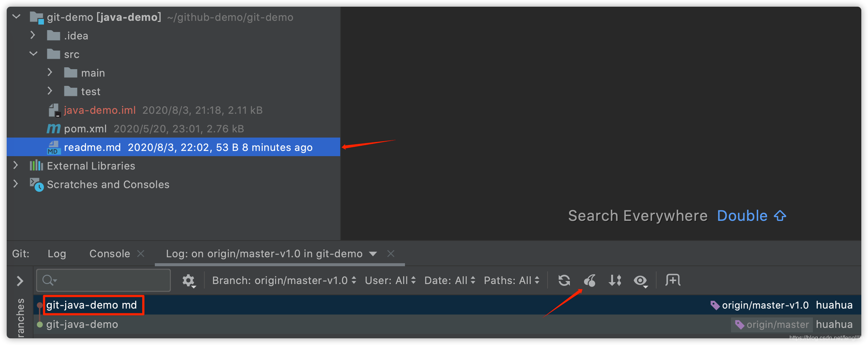The image size is (868, 345).
Task: Expand the .idea folder
Action: 33,35
